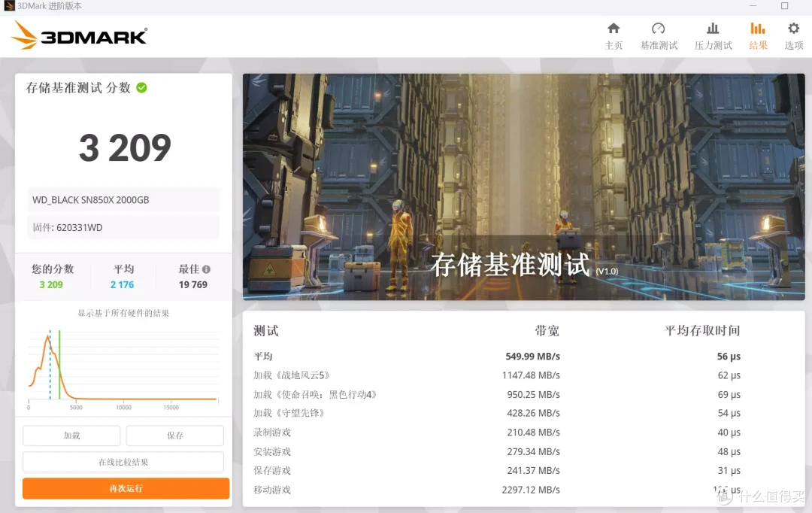Click the 950.25 MB/s bandwidth value
This screenshot has height=513, width=812.
coord(533,394)
